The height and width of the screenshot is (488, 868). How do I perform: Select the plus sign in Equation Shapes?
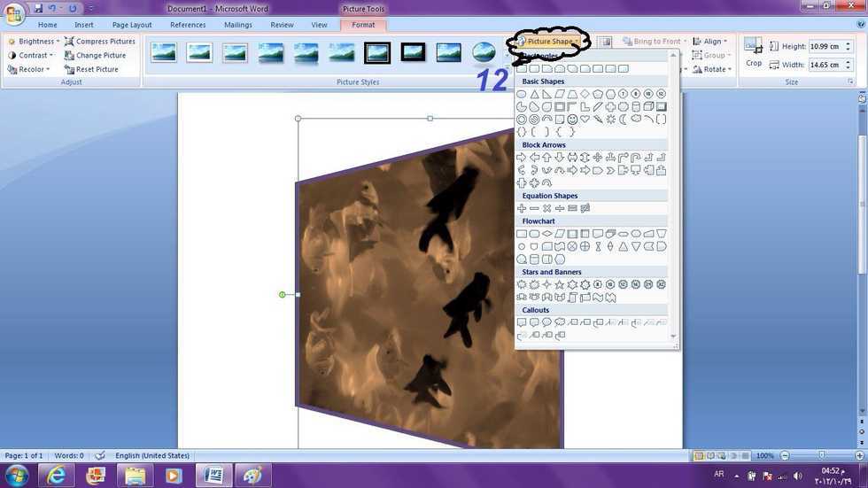click(522, 208)
